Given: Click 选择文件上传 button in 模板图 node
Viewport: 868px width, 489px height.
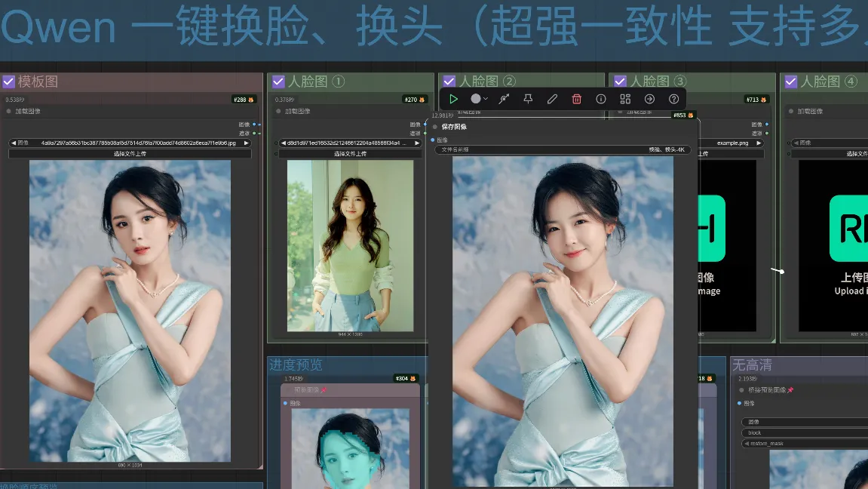Looking at the screenshot, I should click(x=130, y=154).
